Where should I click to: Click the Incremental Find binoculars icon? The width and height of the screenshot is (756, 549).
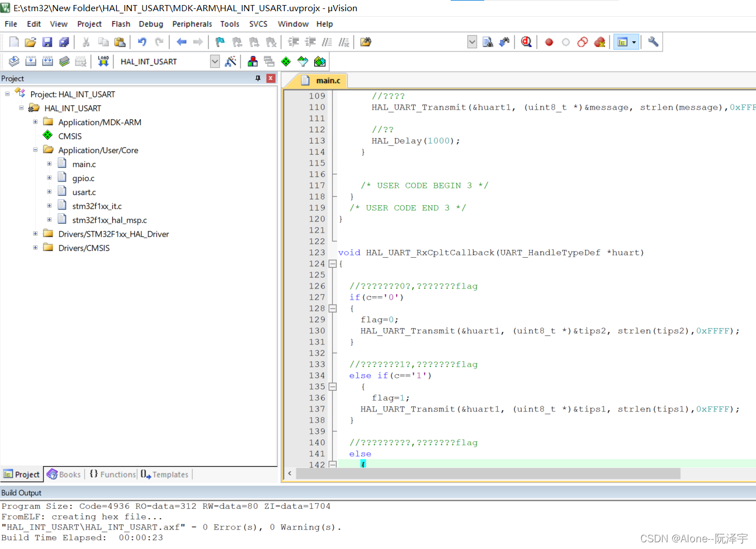504,42
